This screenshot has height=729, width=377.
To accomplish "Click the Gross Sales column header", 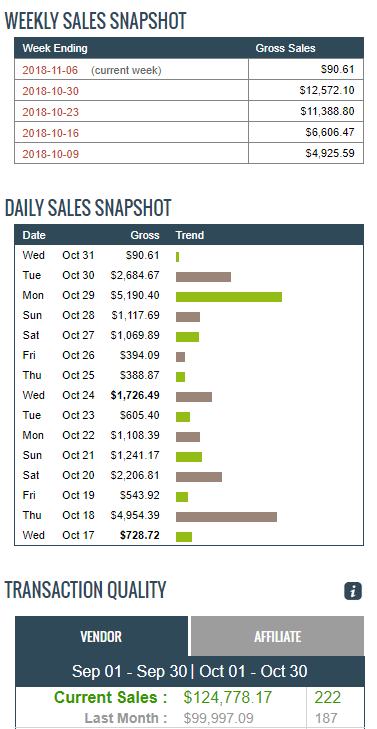I will click(x=285, y=48).
